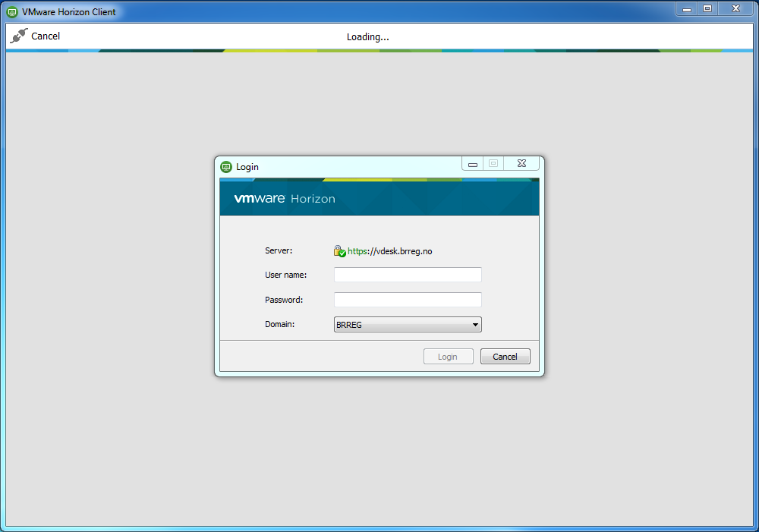Maximize the VMware Horizon Client window
The width and height of the screenshot is (759, 532).
[707, 8]
